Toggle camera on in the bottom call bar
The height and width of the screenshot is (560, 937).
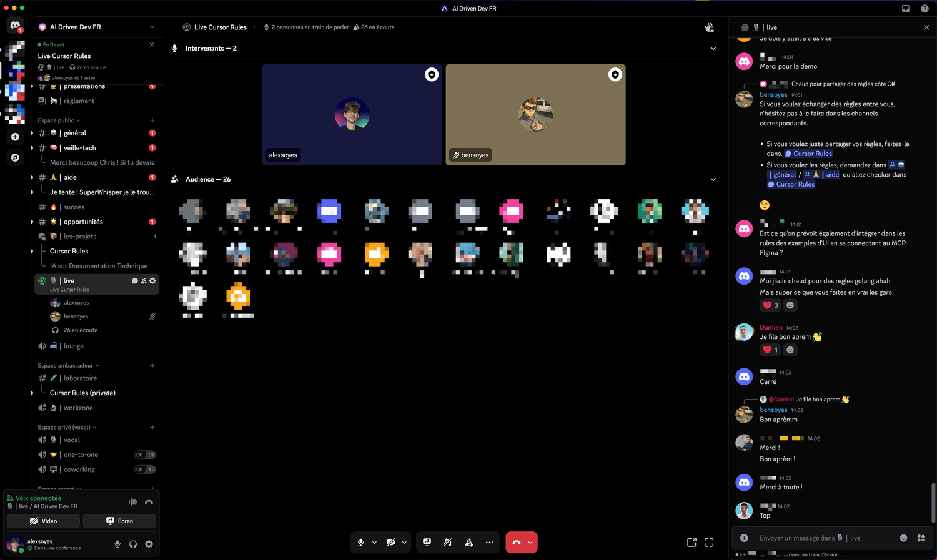pyautogui.click(x=390, y=542)
